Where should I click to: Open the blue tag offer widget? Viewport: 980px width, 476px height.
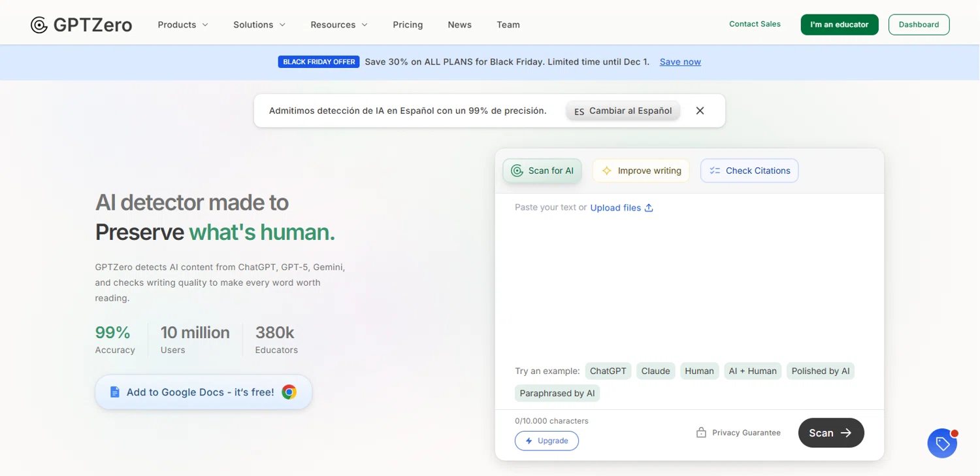942,443
